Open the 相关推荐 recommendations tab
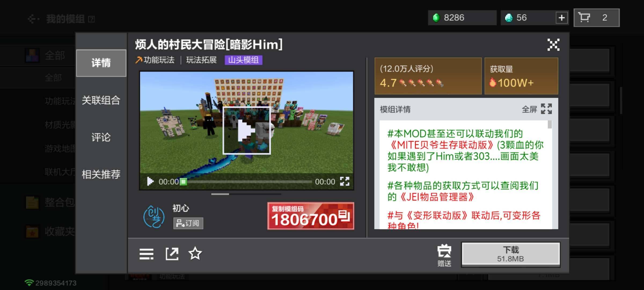This screenshot has height=290, width=644. click(x=101, y=174)
